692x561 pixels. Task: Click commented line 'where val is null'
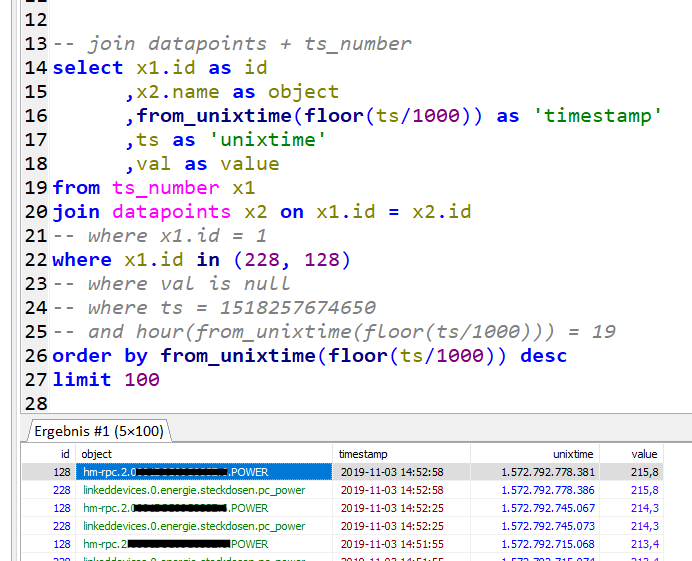pos(171,284)
